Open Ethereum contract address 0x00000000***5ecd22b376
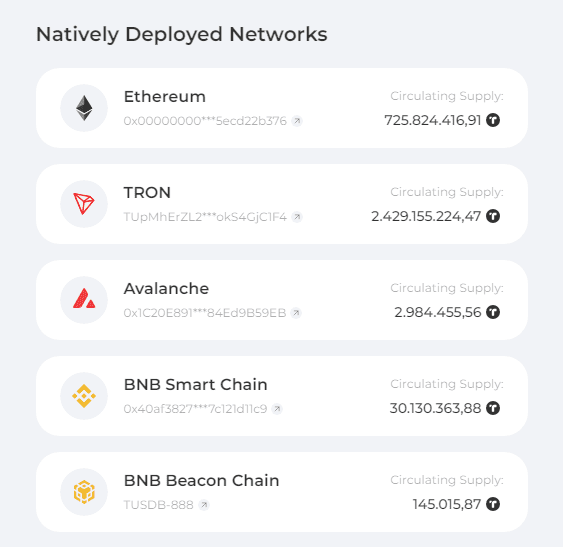Screen dimensions: 563x547 [x=205, y=121]
